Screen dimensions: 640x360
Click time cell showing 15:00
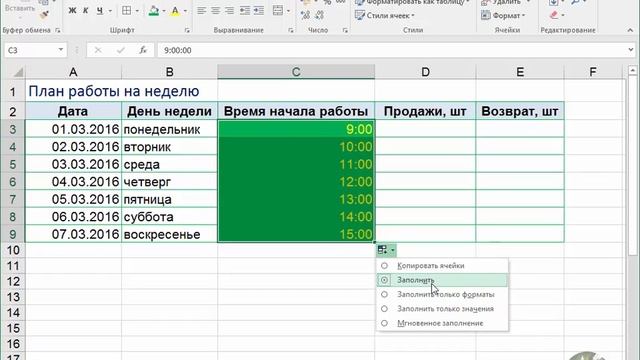(x=296, y=234)
